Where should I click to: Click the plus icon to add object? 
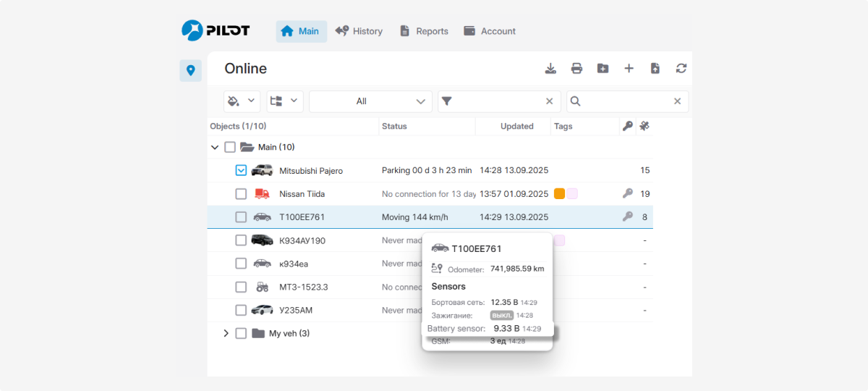(629, 69)
